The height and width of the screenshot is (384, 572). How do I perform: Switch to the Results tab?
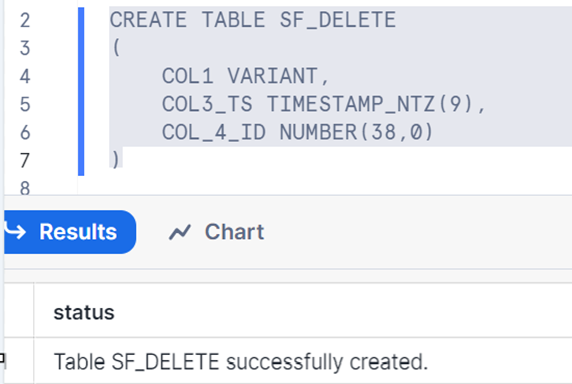tap(69, 232)
